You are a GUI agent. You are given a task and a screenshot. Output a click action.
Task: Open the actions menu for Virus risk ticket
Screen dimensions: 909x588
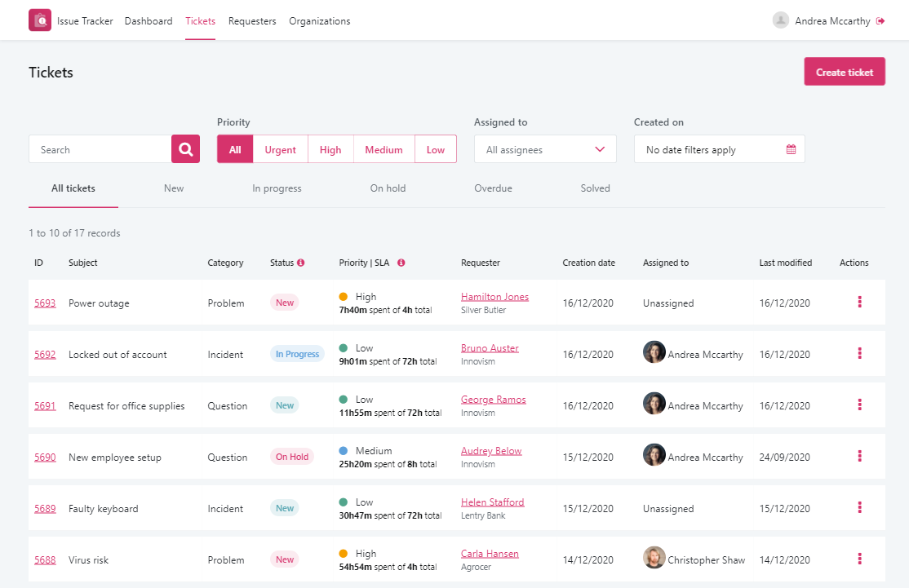pyautogui.click(x=859, y=559)
